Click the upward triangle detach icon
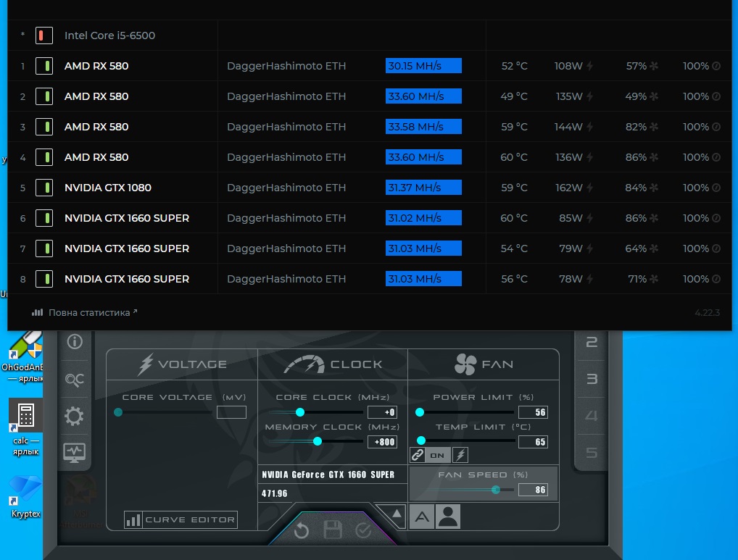Image resolution: width=738 pixels, height=560 pixels. pos(397,514)
